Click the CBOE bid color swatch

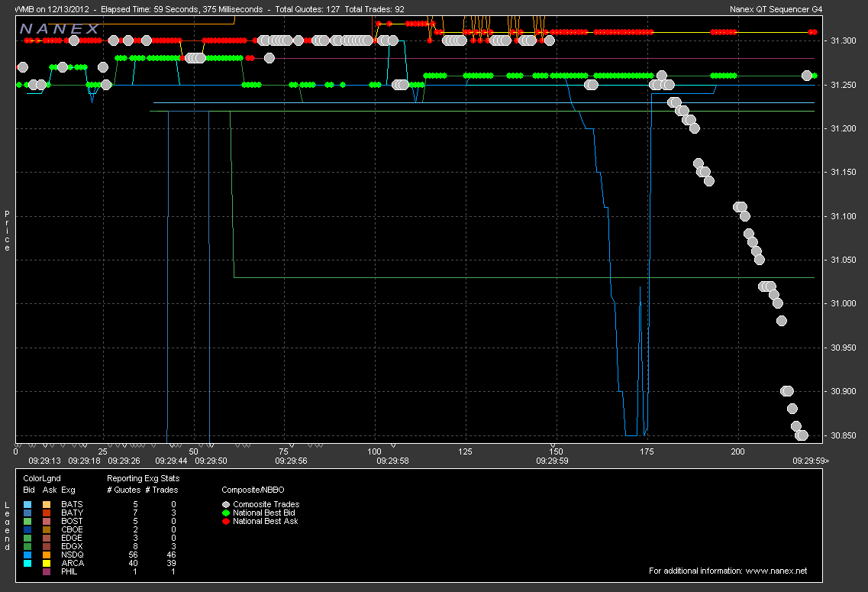27,529
